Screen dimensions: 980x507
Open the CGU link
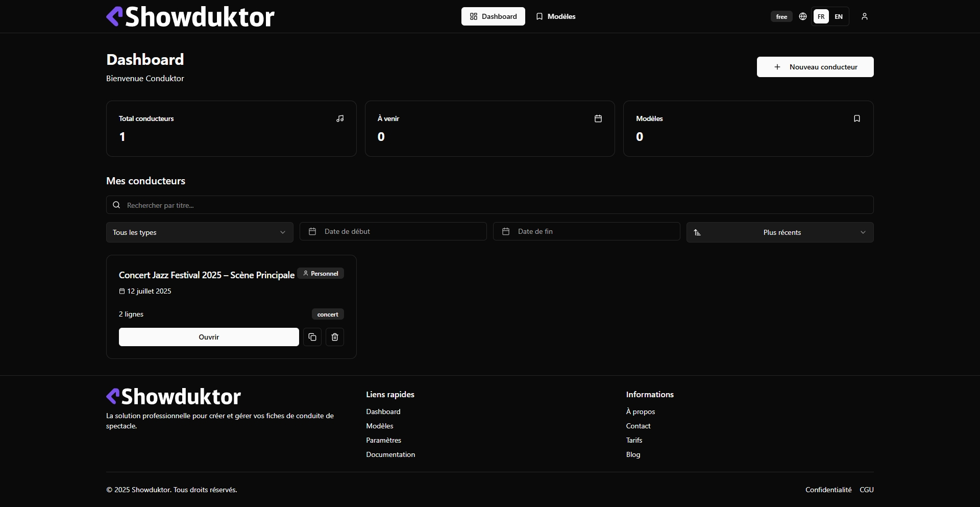coord(867,490)
